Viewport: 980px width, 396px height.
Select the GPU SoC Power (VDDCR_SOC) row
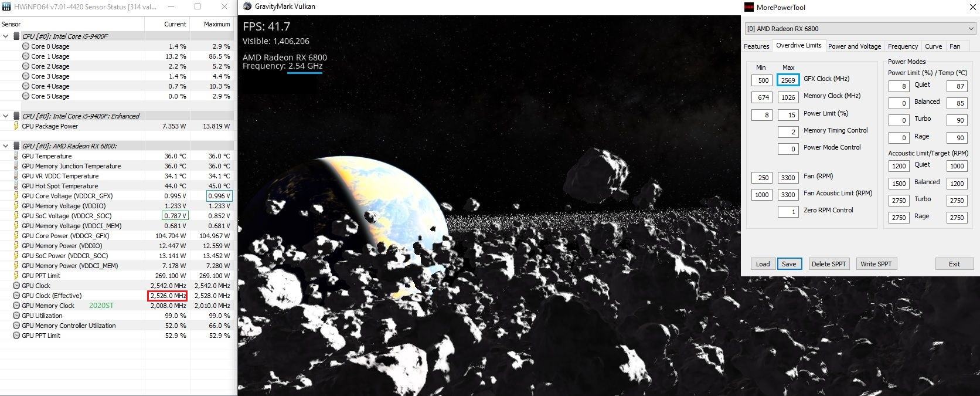117,256
